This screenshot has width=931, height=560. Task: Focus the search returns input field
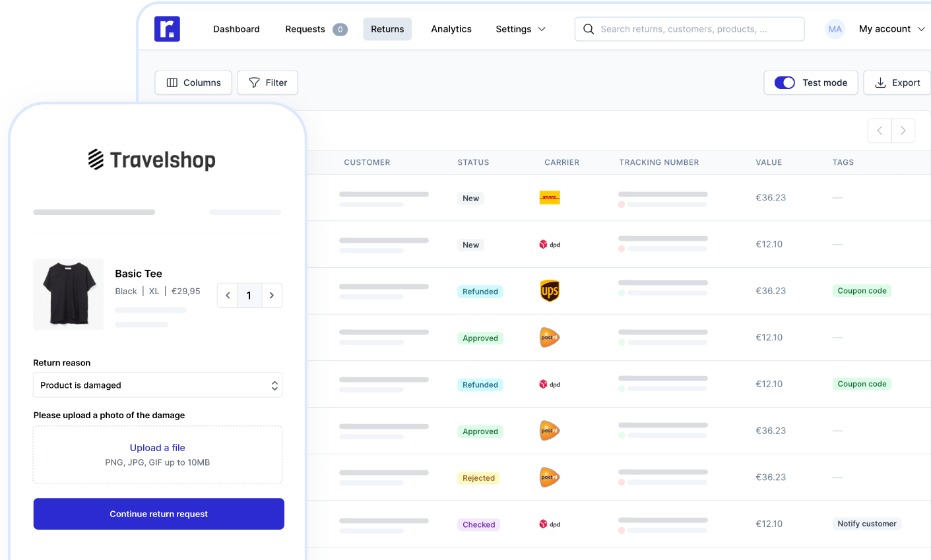pos(690,29)
